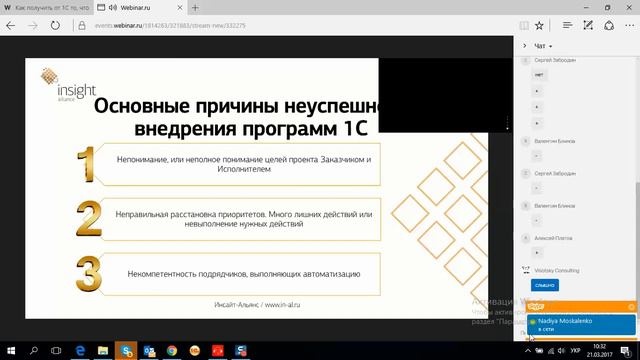Open the red app icon in taskbar
The image size is (640, 360).
click(x=218, y=351)
